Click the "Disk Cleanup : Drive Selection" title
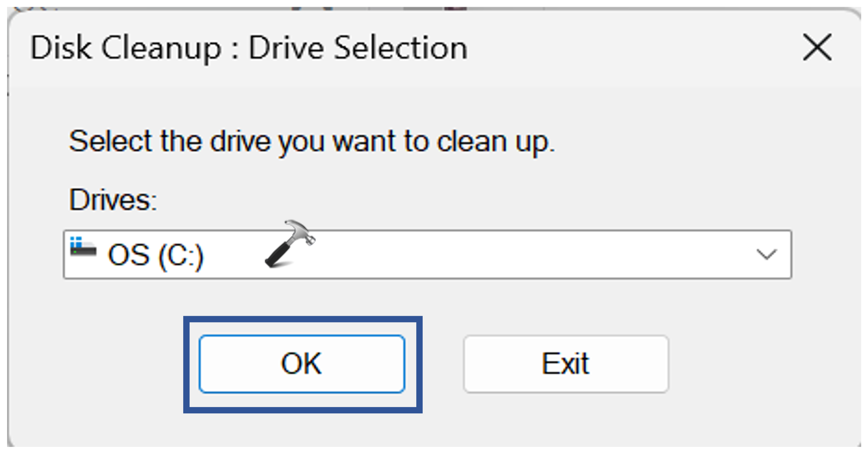The height and width of the screenshot is (454, 868). pyautogui.click(x=249, y=48)
